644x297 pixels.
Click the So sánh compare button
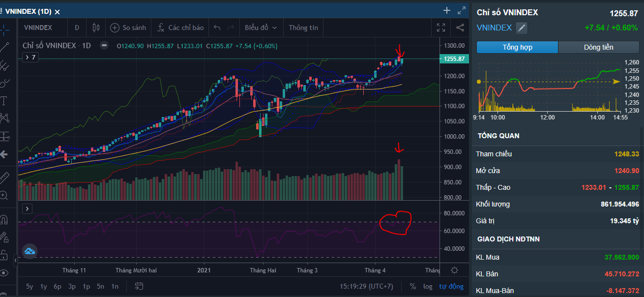click(128, 28)
